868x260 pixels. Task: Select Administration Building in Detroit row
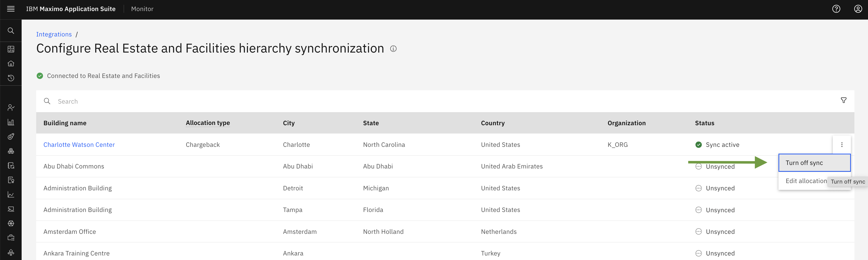[77, 188]
